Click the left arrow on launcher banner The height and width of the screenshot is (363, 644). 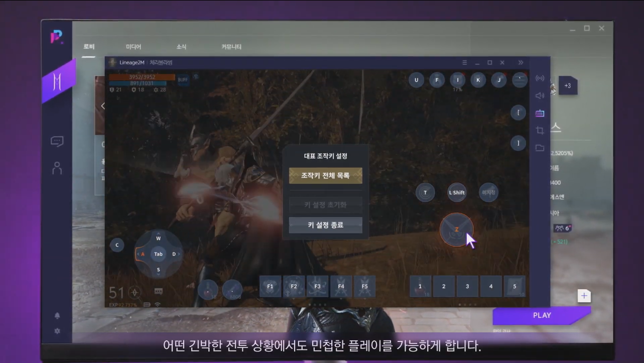click(x=103, y=106)
